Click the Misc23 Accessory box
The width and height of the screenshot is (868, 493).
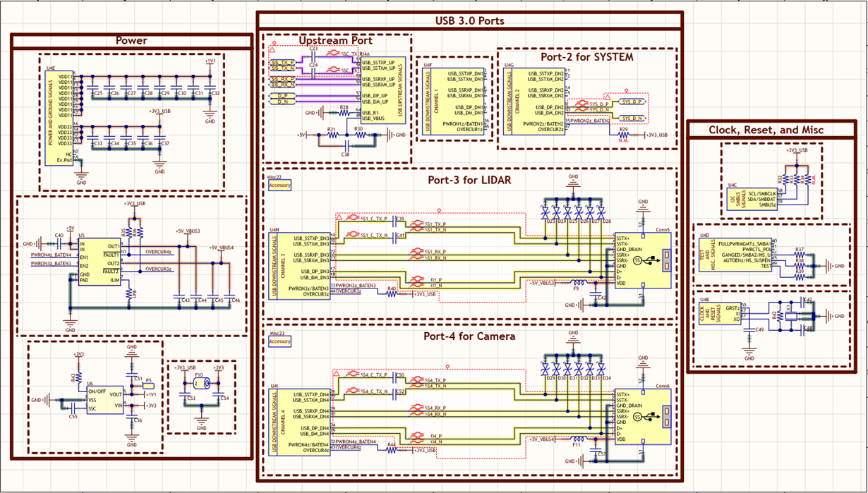(280, 342)
